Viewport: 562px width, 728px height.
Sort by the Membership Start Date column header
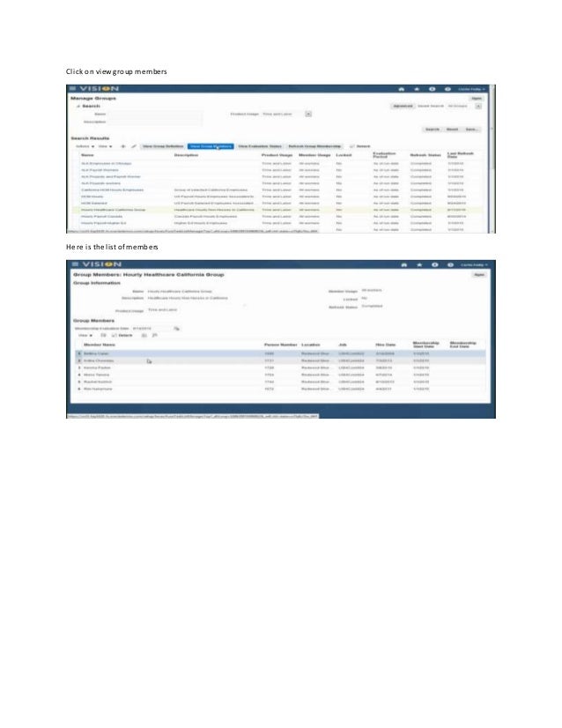[425, 345]
